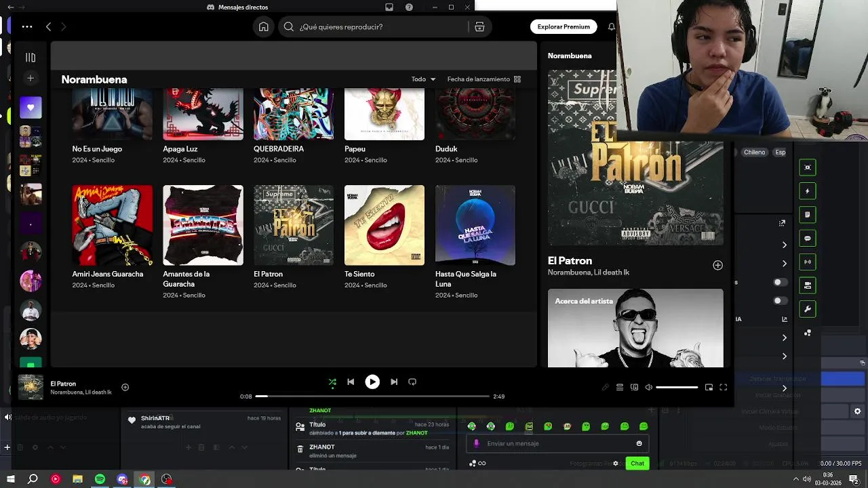Open Spotify notifications bell

coord(612,26)
